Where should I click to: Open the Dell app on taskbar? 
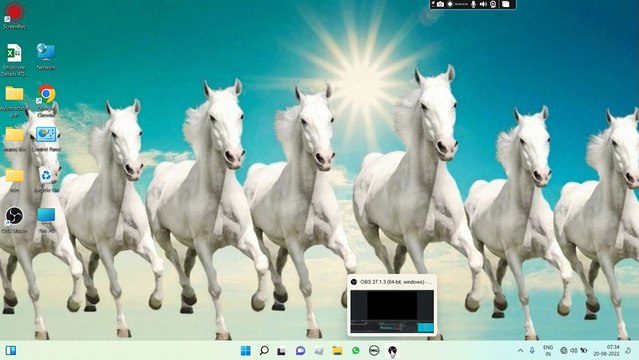pos(374,351)
